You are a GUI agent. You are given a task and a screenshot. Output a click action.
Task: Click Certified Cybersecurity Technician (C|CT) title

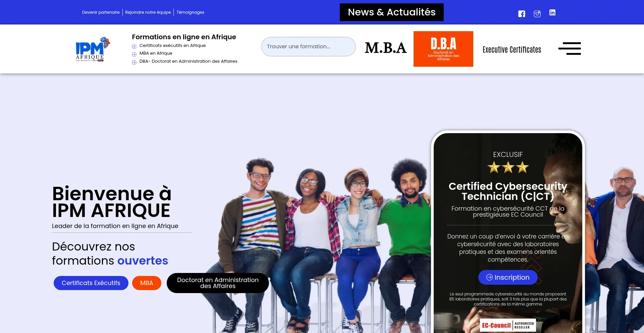pos(508,191)
